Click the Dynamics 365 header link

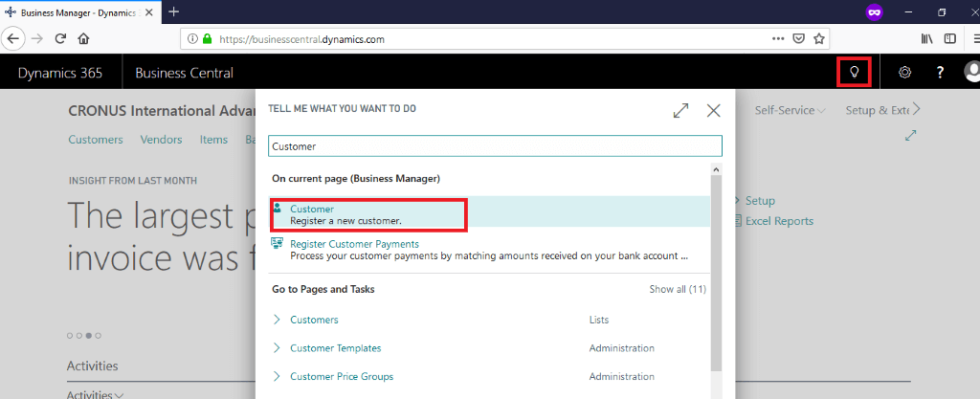[60, 73]
